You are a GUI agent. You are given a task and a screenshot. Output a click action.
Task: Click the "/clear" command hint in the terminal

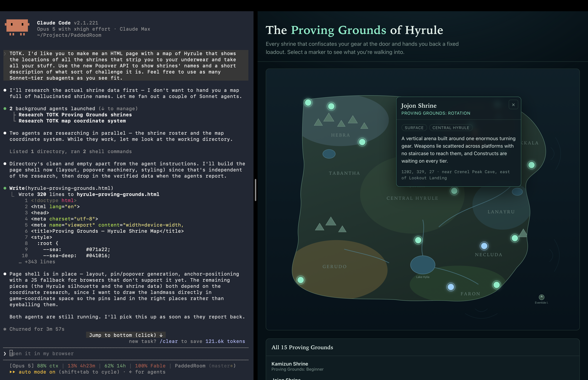coord(169,341)
